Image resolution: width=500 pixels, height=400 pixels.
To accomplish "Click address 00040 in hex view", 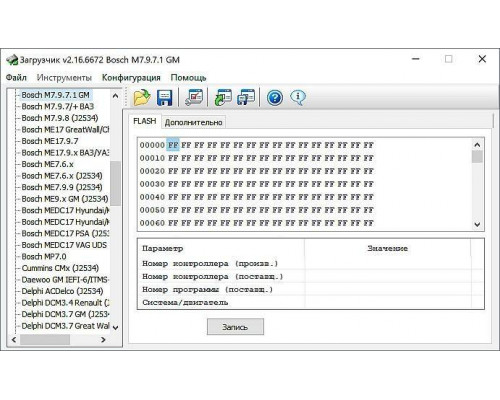I will point(152,197).
